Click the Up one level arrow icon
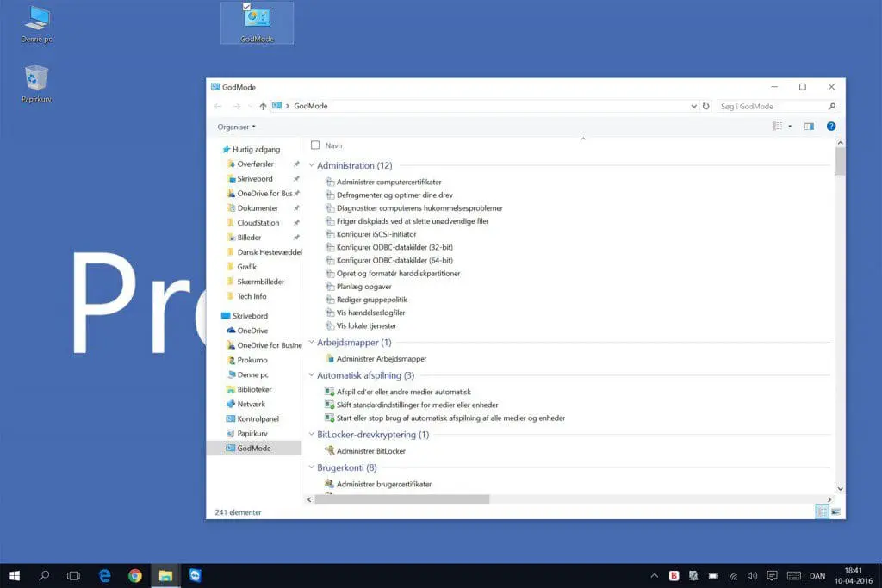Image resolution: width=882 pixels, height=588 pixels. pos(263,106)
